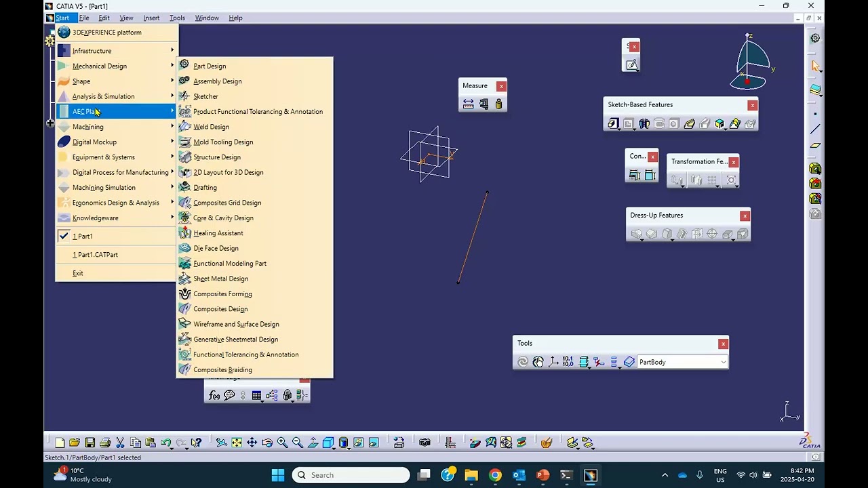Screen dimensions: 868x488
Task: Click the What's This help cursor icon
Action: (196, 443)
